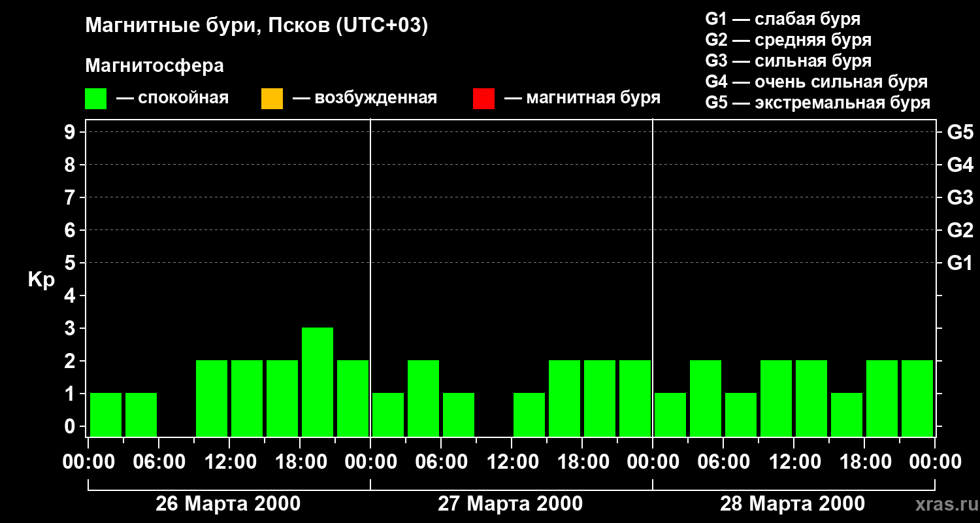Click the 06:00 time label for 28 Марта
Screen dimensions: 980x523
coord(723,462)
